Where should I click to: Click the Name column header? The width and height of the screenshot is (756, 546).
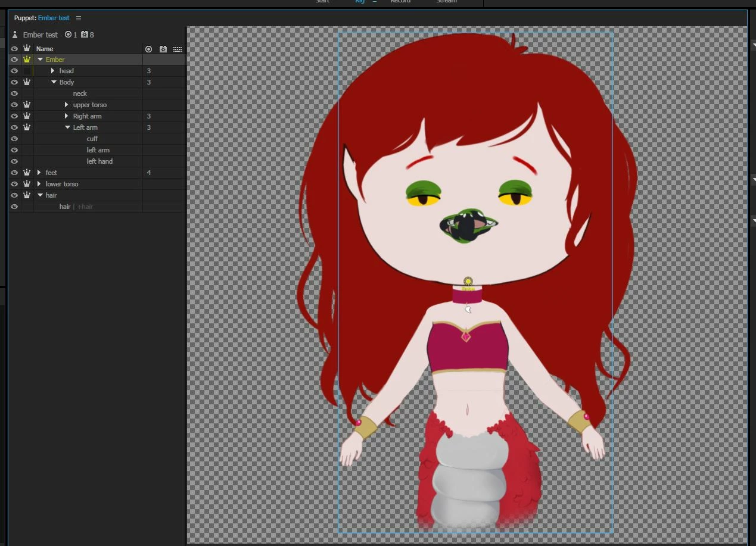(45, 49)
